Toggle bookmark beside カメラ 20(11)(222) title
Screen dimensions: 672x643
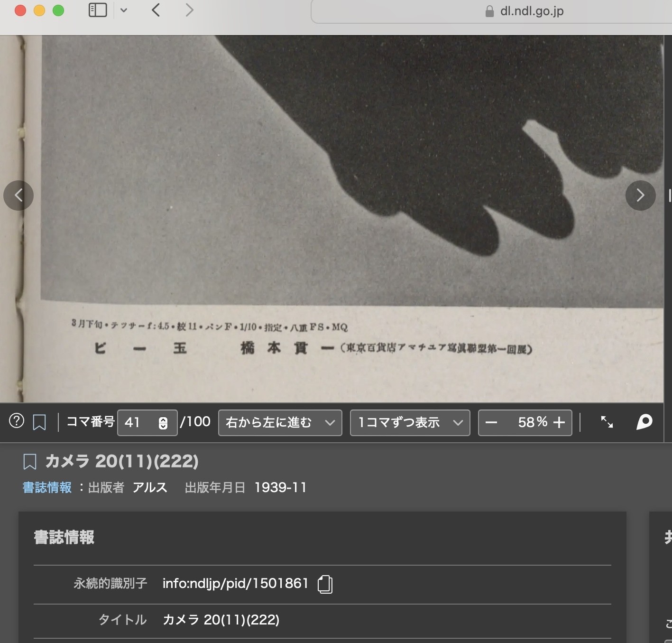click(x=30, y=461)
